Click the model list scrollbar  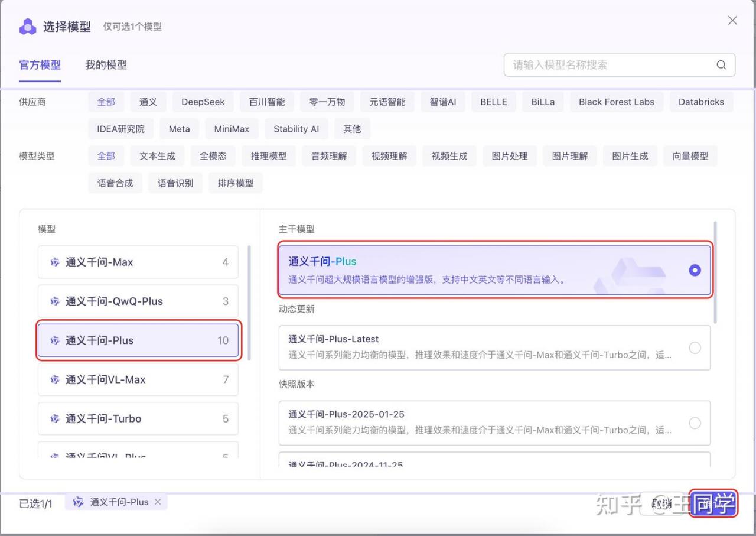pyautogui.click(x=249, y=303)
